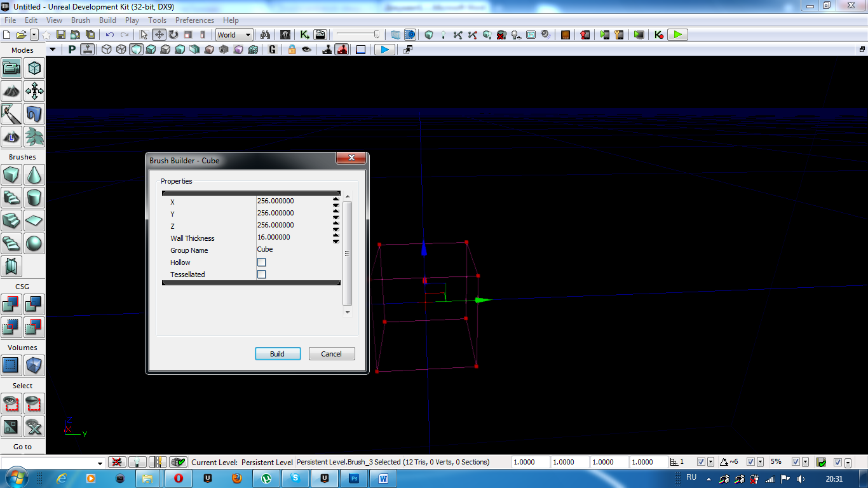Select the Rotate mode icon
868x488 pixels.
point(173,35)
